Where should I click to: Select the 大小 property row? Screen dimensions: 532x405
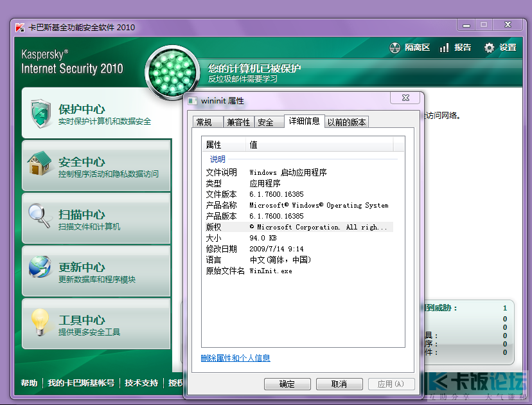point(299,238)
